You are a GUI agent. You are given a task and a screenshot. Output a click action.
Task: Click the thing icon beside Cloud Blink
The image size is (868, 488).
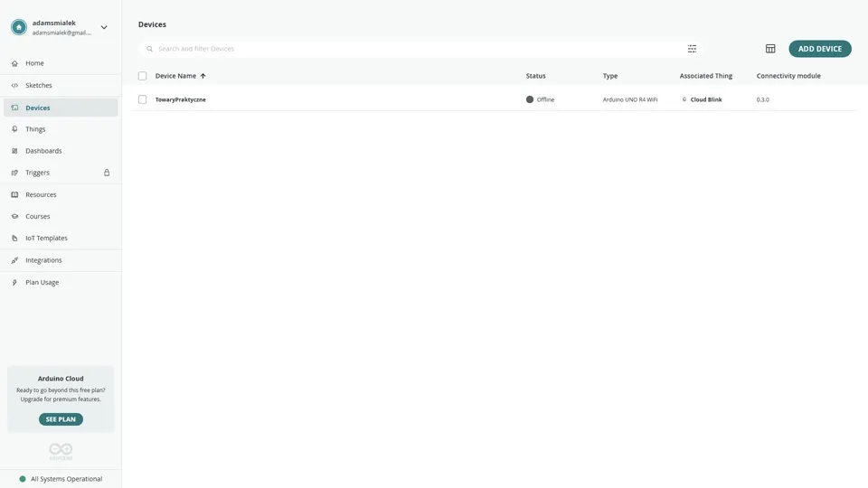click(684, 99)
